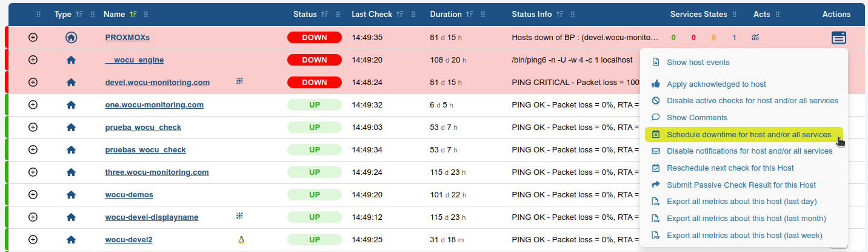Open the devel.wocu-monitoring.com link

point(158,83)
